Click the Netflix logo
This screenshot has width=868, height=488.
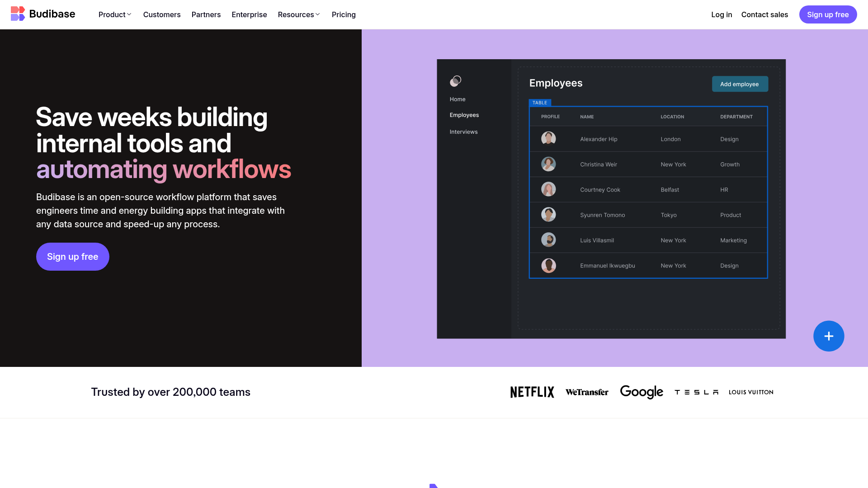click(x=532, y=392)
